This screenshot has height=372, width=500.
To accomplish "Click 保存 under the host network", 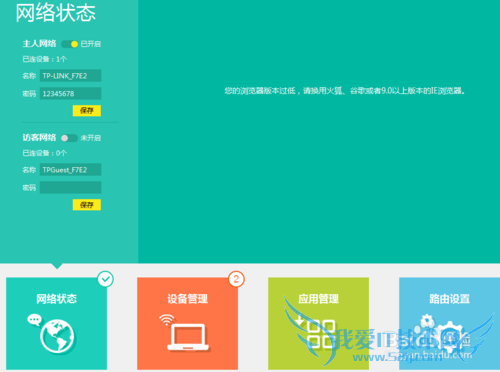I will pos(87,111).
